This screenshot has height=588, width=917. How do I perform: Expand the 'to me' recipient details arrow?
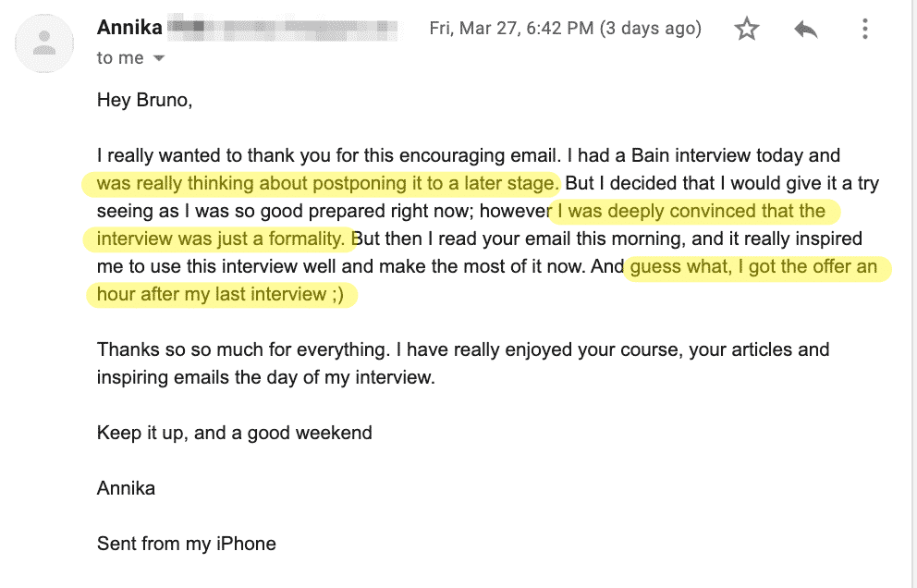(158, 58)
